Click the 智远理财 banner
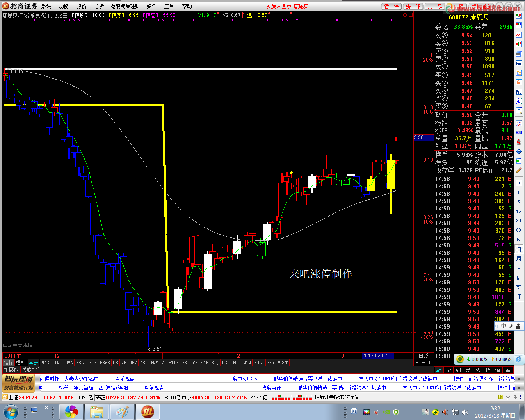525x420 pixels. coord(18,383)
